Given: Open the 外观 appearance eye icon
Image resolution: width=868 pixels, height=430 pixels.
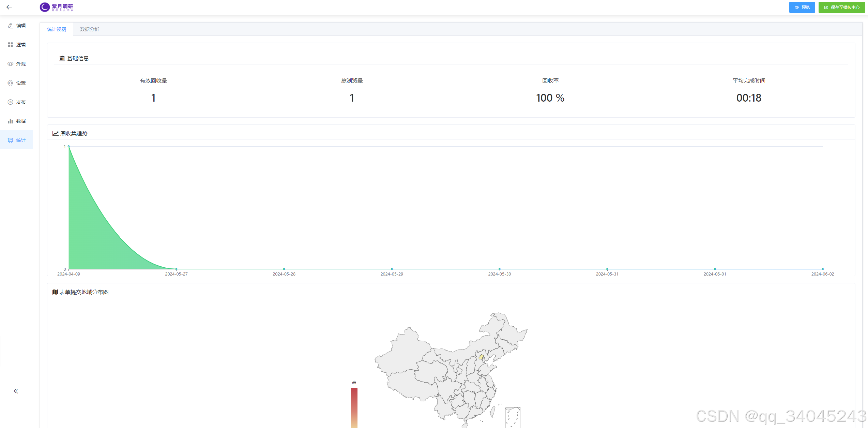Looking at the screenshot, I should click(11, 64).
